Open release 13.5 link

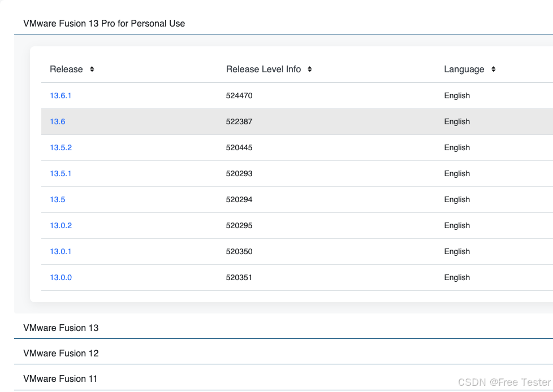point(58,200)
